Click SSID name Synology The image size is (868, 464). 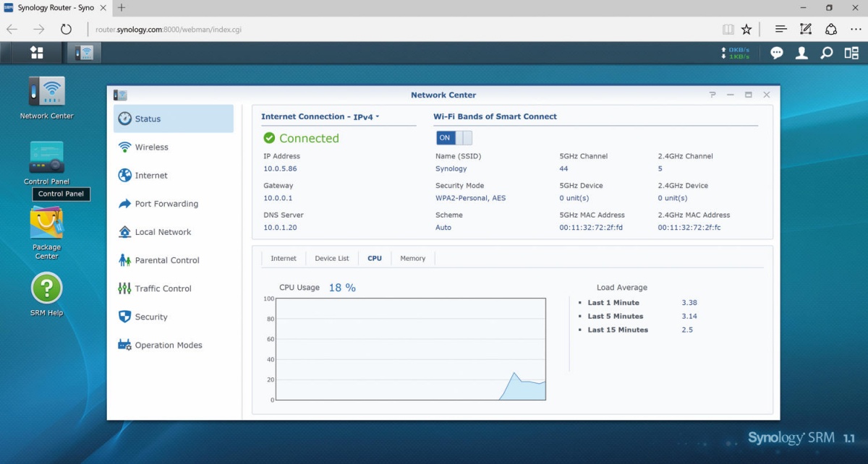451,168
